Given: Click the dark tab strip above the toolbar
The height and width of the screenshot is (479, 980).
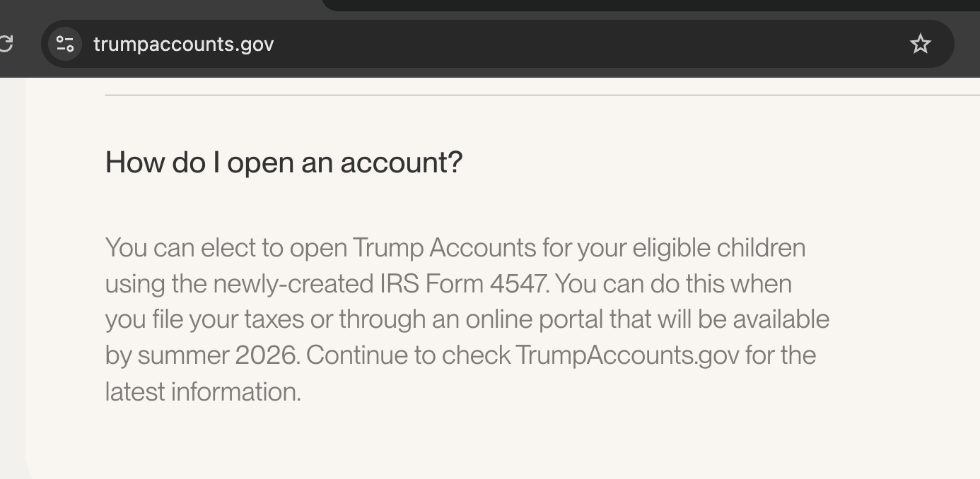Looking at the screenshot, I should tap(636, 5).
